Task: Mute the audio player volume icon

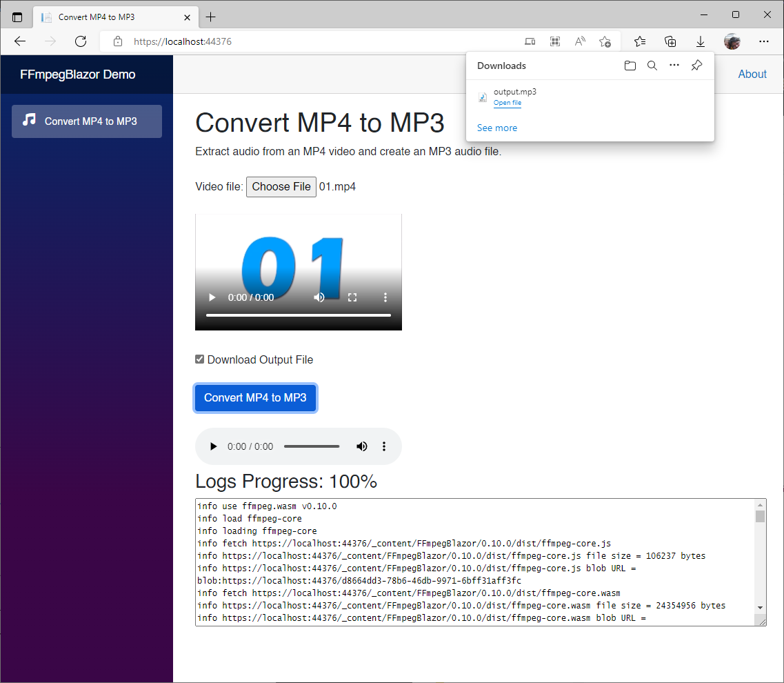Action: tap(361, 446)
